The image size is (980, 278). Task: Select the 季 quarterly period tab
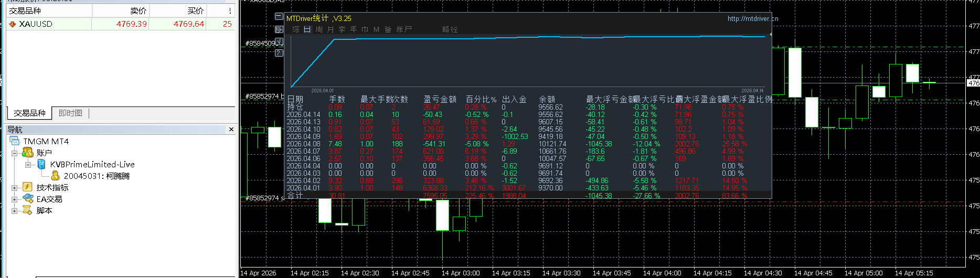(x=342, y=29)
